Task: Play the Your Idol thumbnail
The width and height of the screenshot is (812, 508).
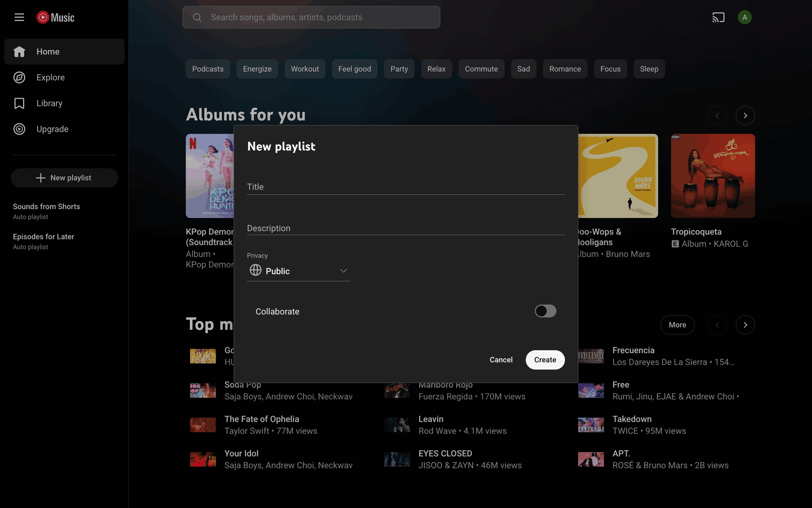Action: pos(203,459)
